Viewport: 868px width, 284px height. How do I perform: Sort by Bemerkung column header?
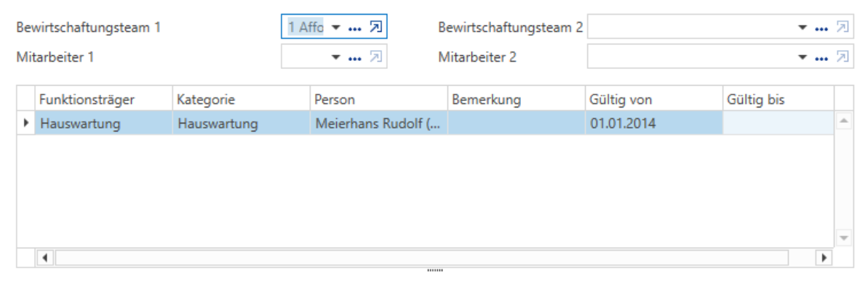517,99
